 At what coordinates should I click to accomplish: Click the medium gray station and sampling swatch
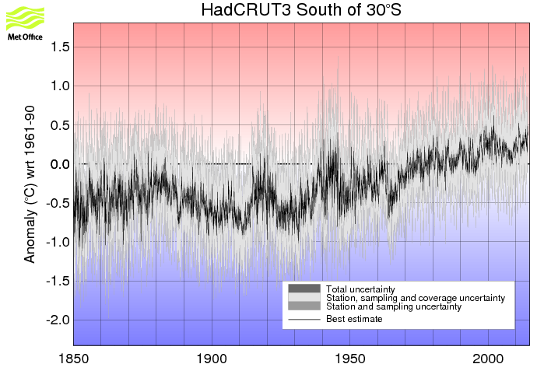point(304,306)
